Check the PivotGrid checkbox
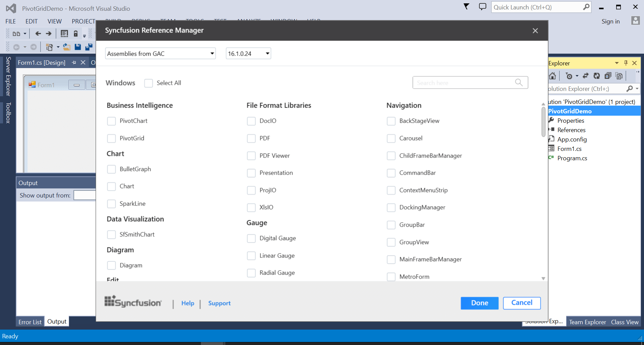Image resolution: width=644 pixels, height=345 pixels. tap(111, 138)
